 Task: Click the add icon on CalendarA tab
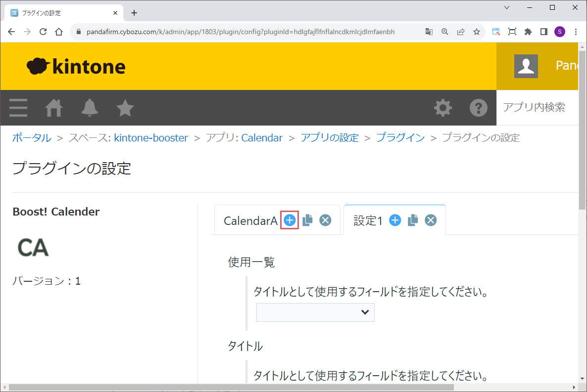(290, 220)
